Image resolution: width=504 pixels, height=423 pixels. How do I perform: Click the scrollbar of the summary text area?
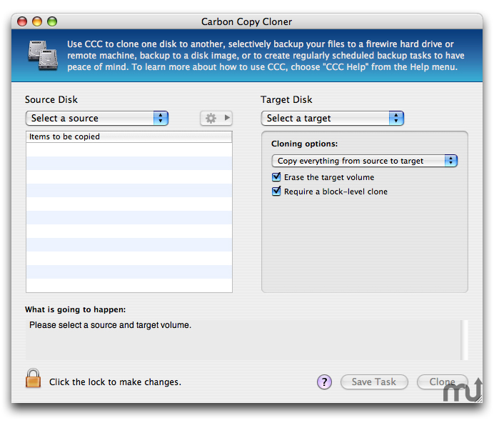point(464,339)
